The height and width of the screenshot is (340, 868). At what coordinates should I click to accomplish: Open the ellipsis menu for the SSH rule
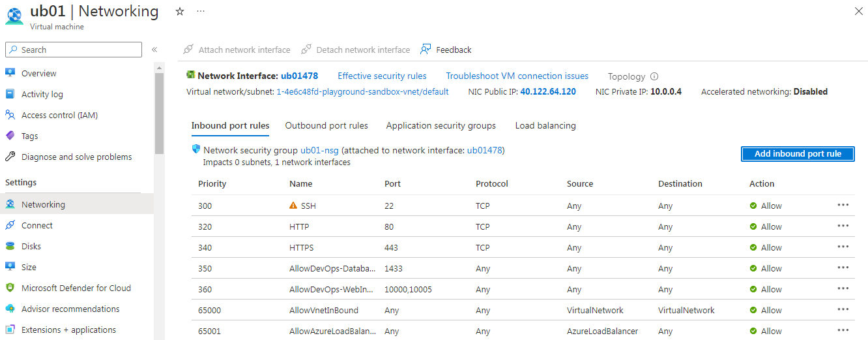pos(843,205)
